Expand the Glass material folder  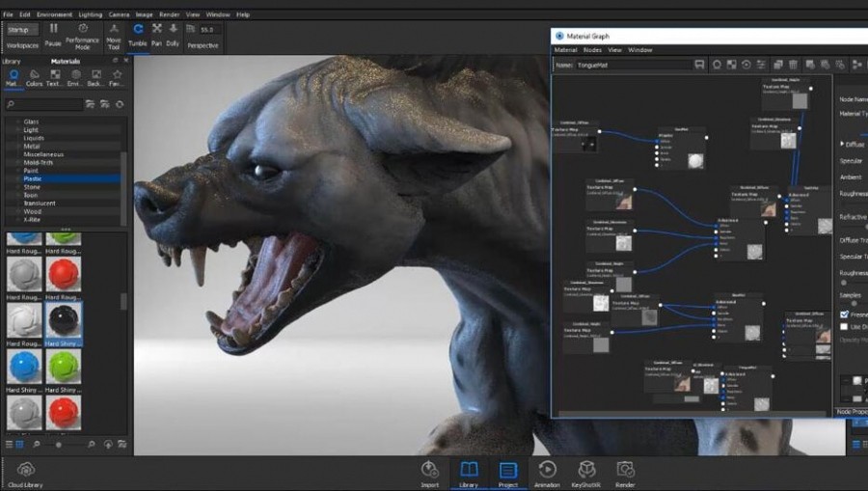click(x=18, y=122)
